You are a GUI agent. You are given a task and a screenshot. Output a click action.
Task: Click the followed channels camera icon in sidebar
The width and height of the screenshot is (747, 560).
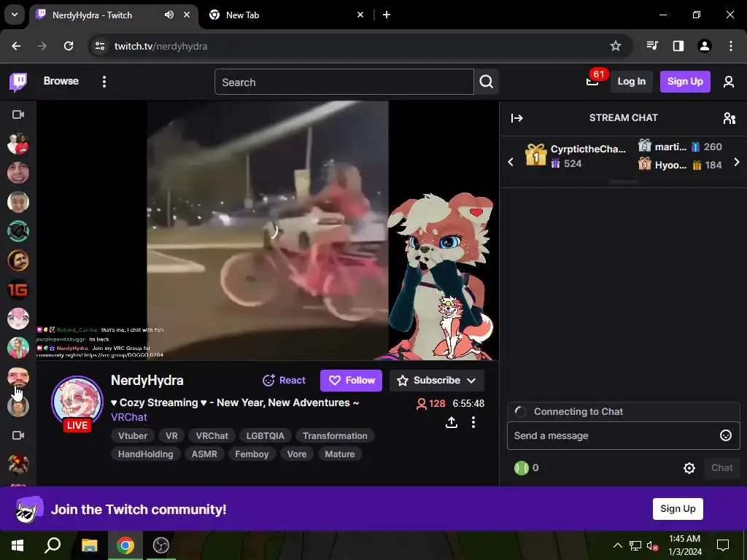coord(18,114)
